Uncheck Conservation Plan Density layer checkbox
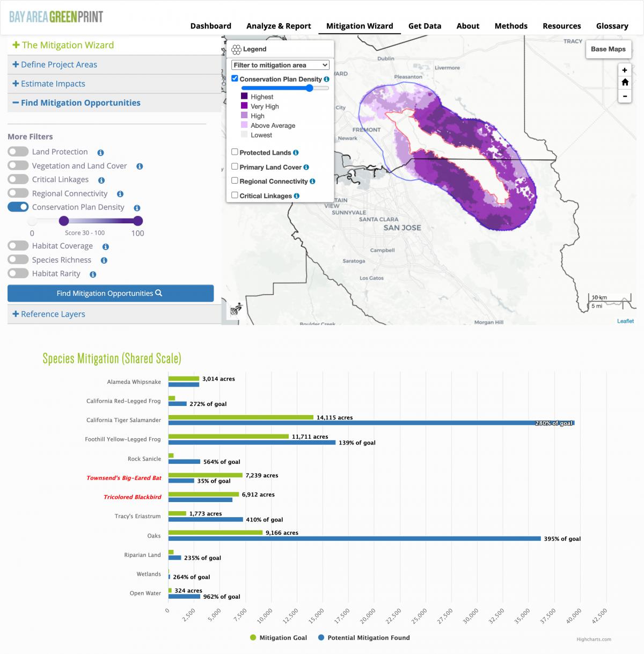644x654 pixels. click(235, 78)
